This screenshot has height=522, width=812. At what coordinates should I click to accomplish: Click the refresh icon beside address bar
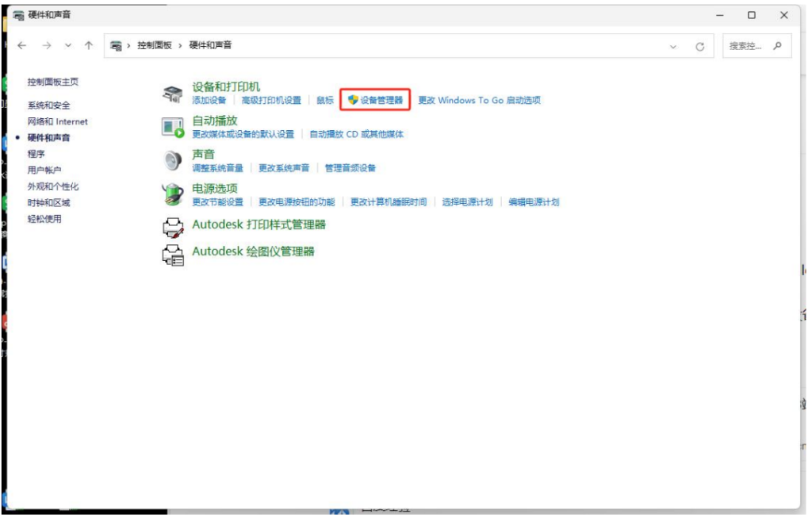[x=699, y=46]
